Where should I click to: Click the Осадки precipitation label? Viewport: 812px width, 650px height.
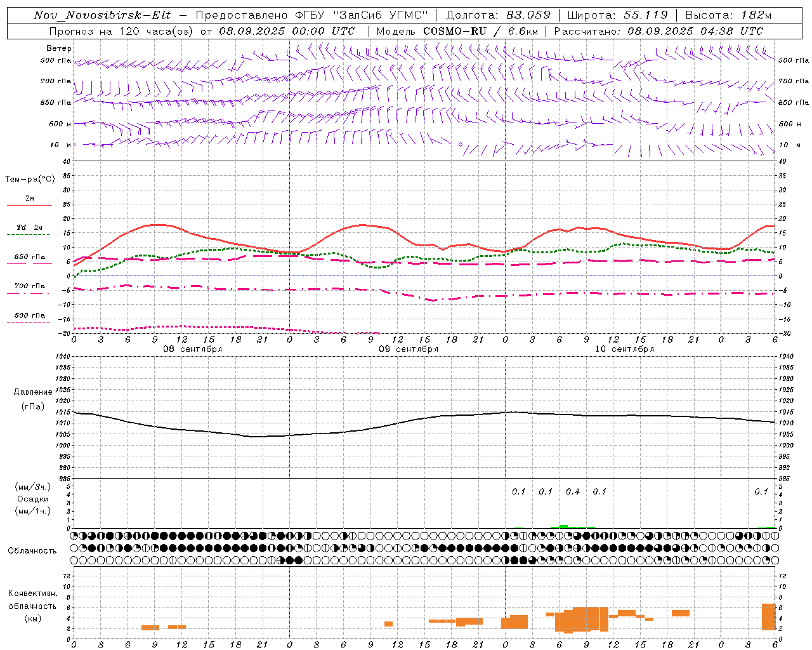[x=33, y=500]
